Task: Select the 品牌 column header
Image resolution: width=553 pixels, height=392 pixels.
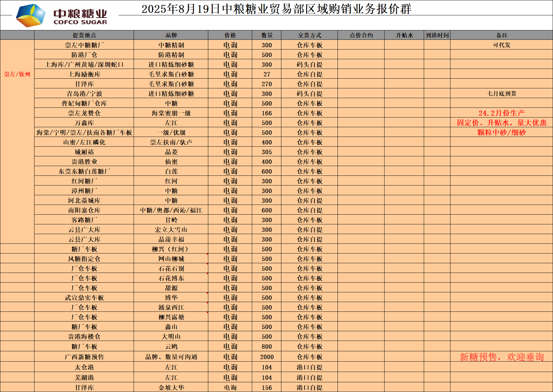Action: pos(171,35)
